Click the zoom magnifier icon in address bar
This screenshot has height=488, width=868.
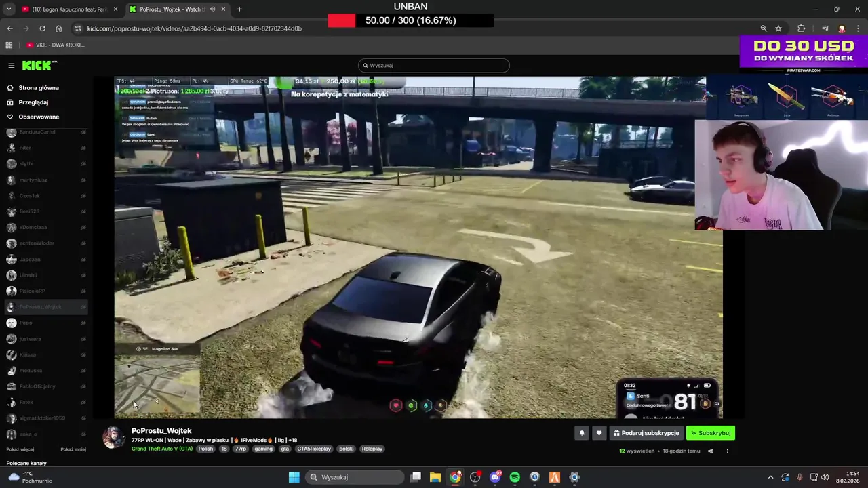point(764,28)
